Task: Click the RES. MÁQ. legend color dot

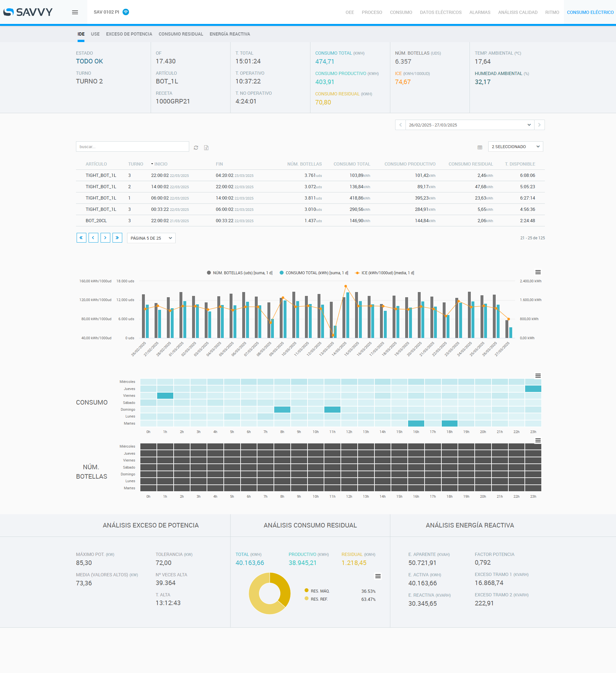Action: pos(307,591)
